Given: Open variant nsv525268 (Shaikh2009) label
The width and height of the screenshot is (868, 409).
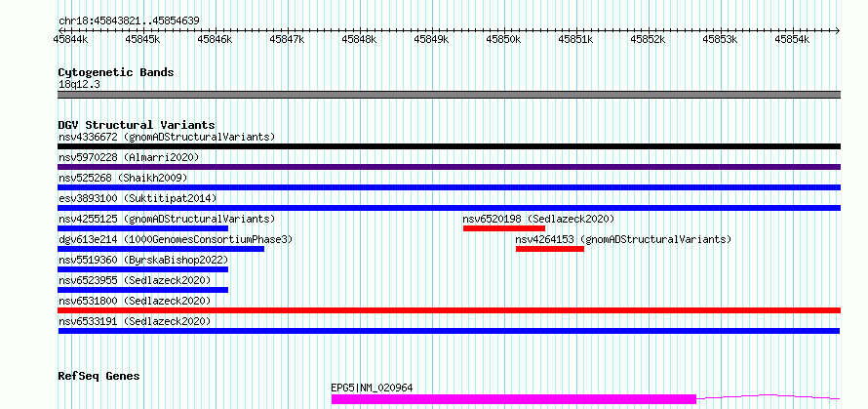Looking at the screenshot, I should click(123, 178).
